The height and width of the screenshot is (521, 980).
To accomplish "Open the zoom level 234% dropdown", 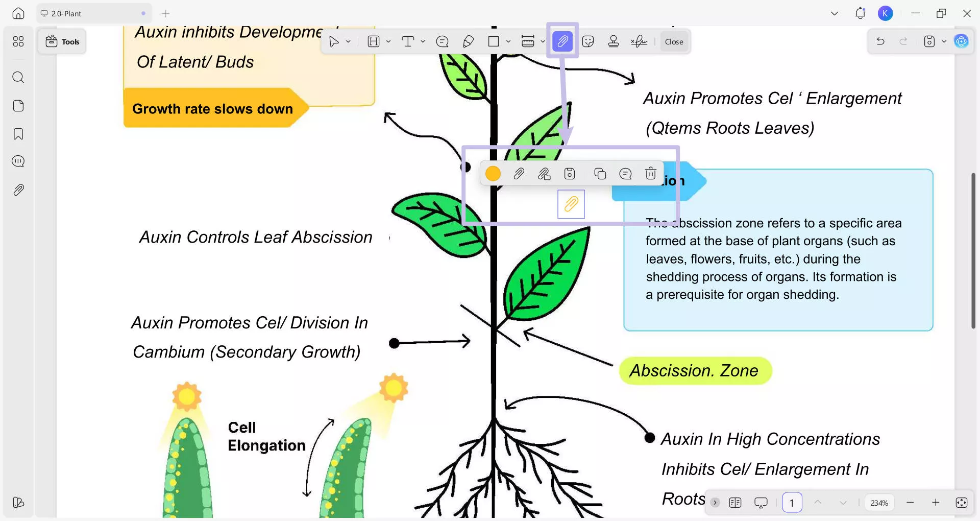I will pyautogui.click(x=879, y=503).
